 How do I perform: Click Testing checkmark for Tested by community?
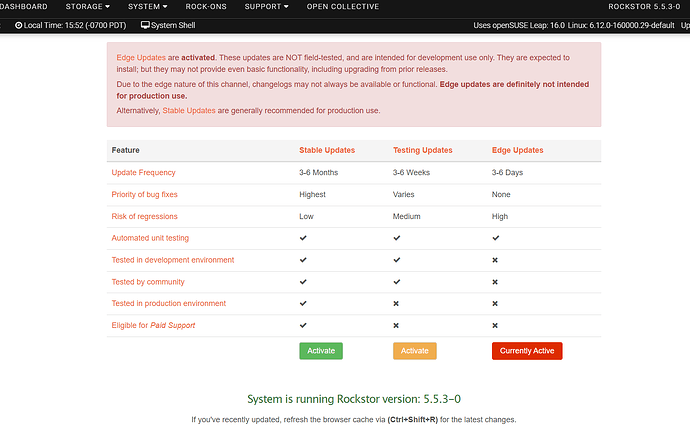pyautogui.click(x=397, y=282)
